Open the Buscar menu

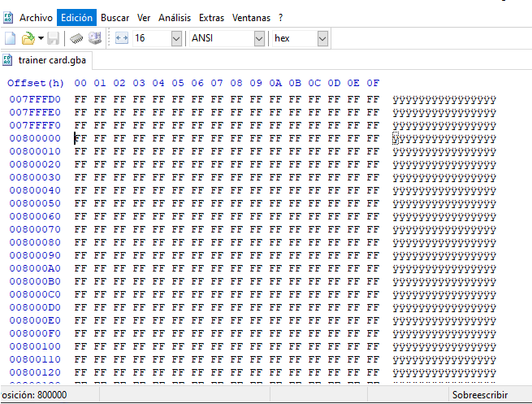115,17
